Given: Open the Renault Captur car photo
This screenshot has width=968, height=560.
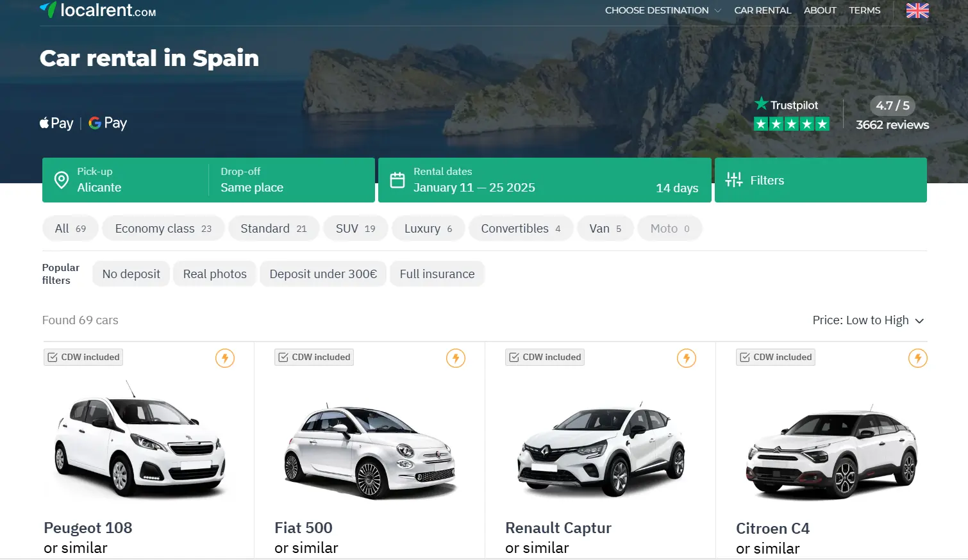Looking at the screenshot, I should [601, 450].
